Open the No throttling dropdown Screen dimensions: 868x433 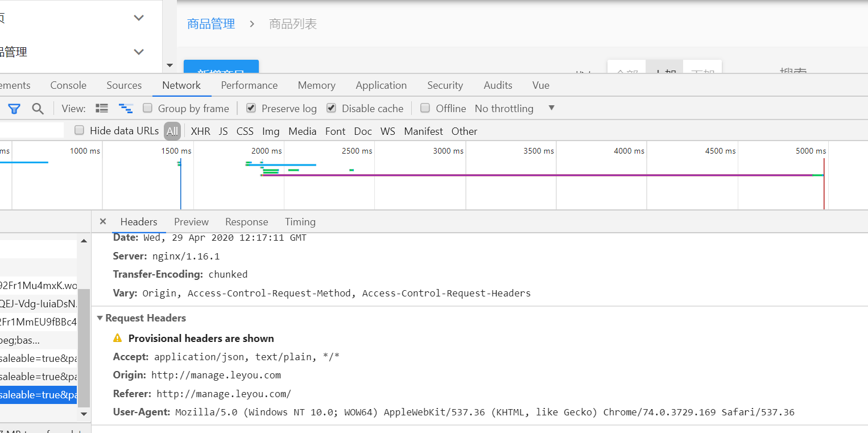[514, 108]
